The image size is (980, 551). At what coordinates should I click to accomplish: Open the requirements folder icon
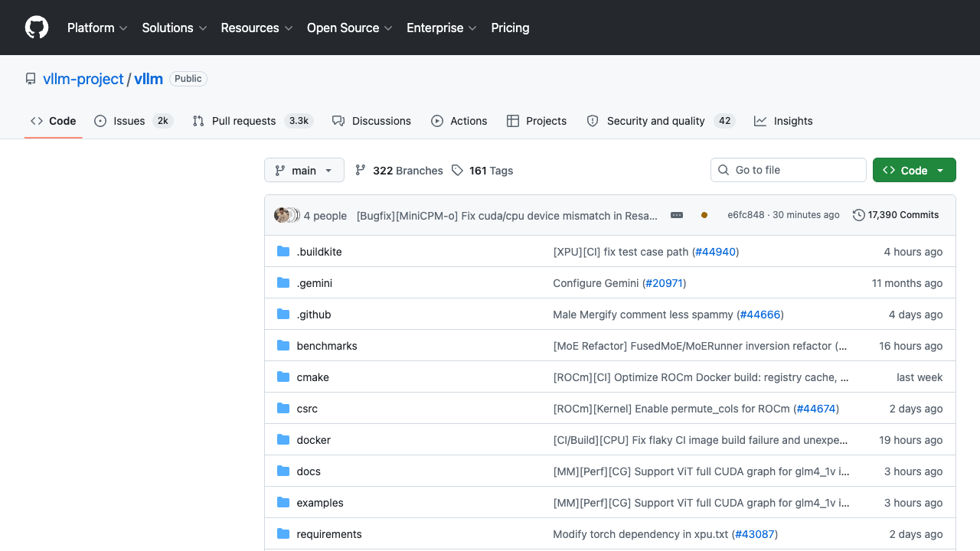pos(283,534)
